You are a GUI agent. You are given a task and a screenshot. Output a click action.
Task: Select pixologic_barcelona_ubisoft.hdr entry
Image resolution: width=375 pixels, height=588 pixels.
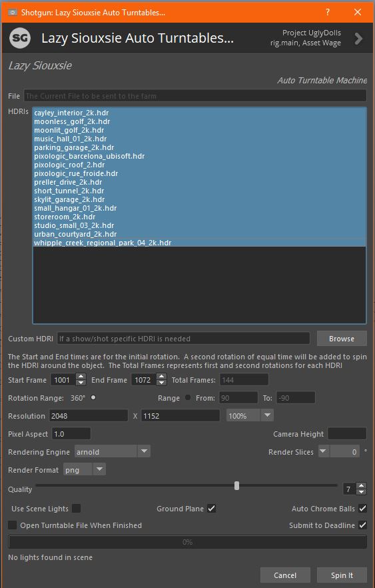(x=199, y=155)
